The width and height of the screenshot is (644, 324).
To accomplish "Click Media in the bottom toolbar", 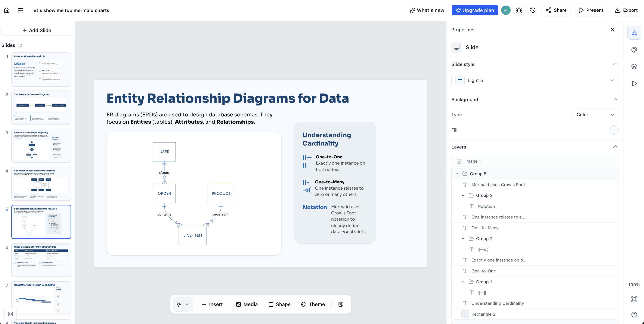I will pyautogui.click(x=247, y=304).
